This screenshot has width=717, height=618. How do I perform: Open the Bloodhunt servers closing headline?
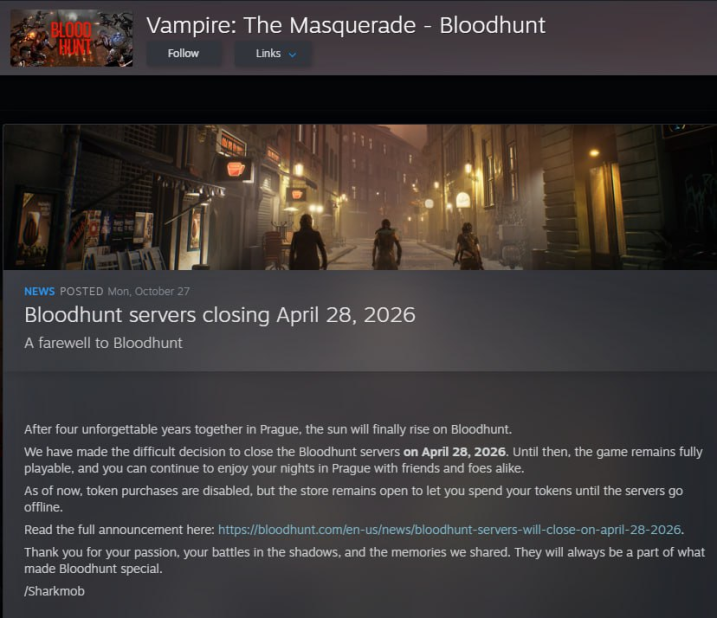(220, 315)
